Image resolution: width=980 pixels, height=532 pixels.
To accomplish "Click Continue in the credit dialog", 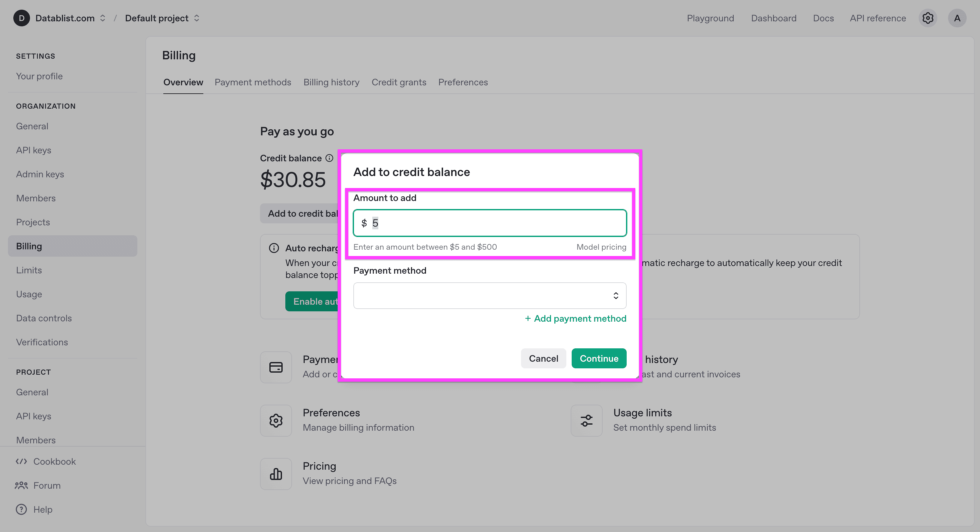I will (x=599, y=358).
